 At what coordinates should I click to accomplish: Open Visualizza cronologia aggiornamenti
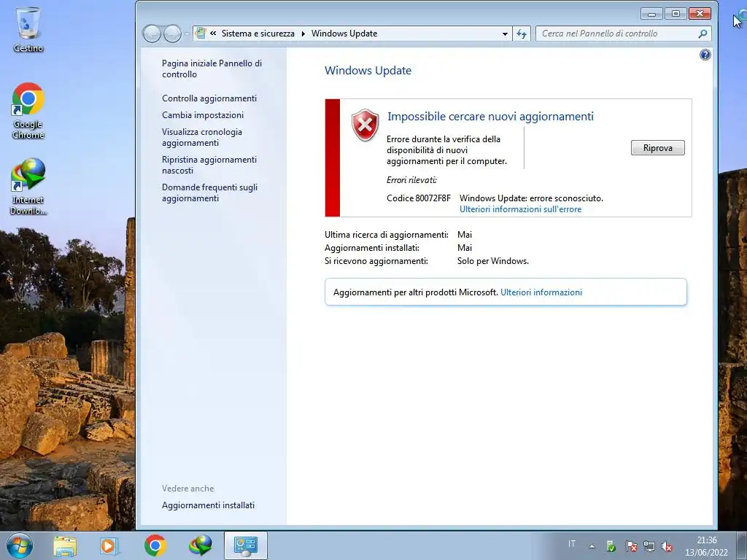point(202,137)
